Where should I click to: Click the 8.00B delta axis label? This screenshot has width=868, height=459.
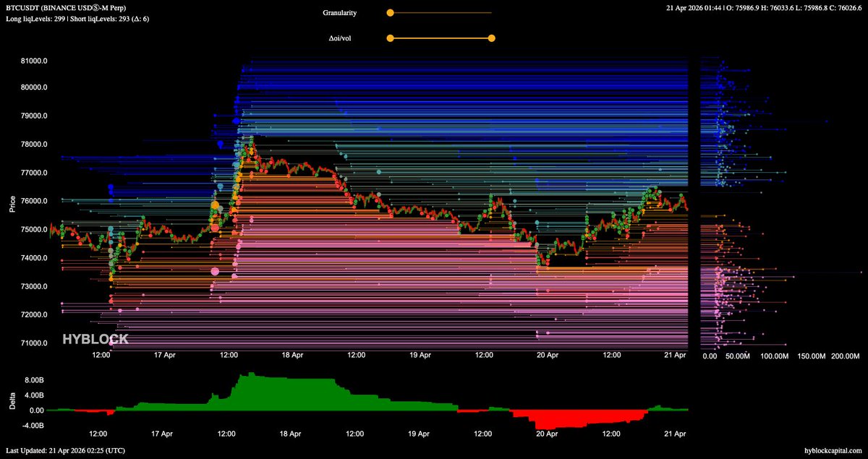point(35,379)
